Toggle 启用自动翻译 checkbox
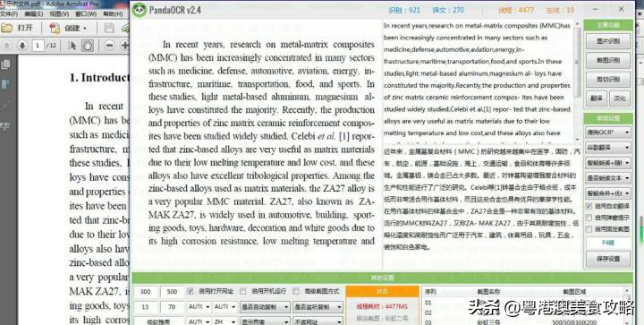644x325 pixels. (589, 206)
